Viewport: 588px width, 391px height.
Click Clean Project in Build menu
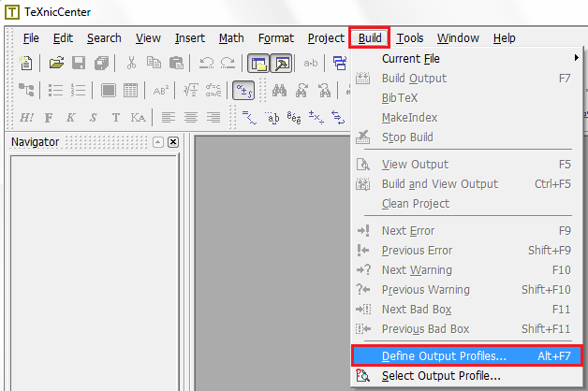[467, 203]
